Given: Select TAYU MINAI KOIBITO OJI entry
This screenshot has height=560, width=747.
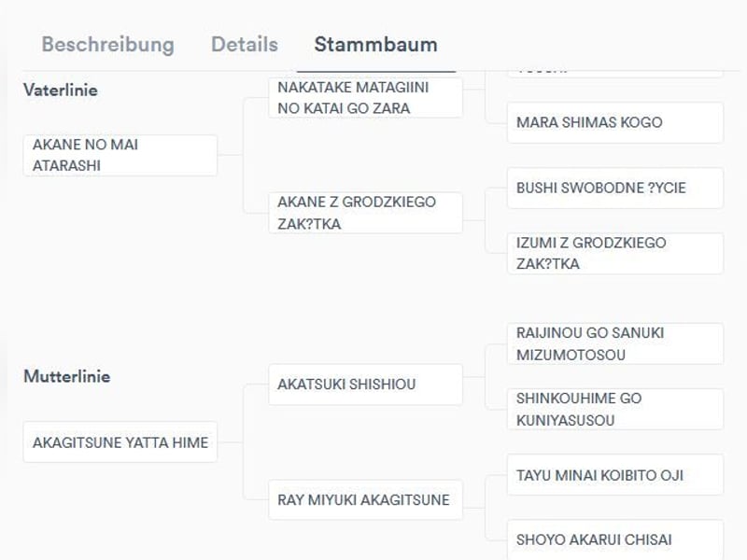Looking at the screenshot, I should coord(614,475).
